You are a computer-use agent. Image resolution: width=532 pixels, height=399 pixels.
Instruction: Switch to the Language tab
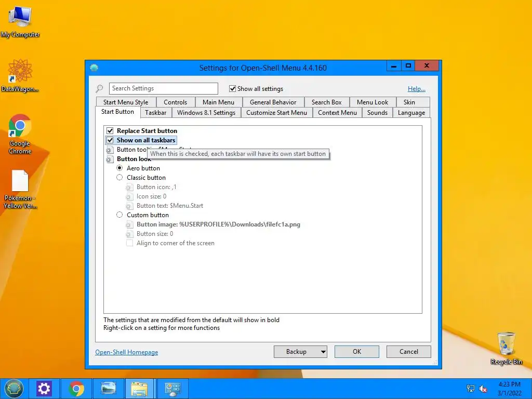tap(411, 113)
